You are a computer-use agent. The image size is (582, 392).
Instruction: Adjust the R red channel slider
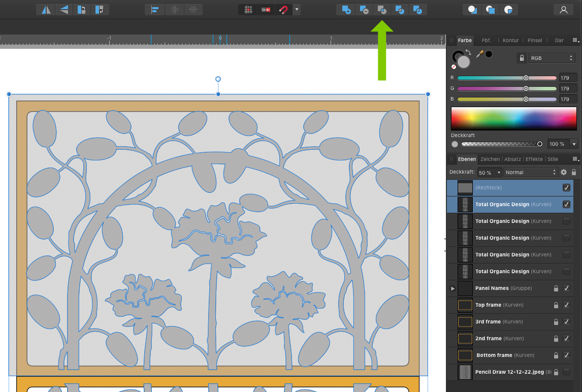click(x=507, y=78)
